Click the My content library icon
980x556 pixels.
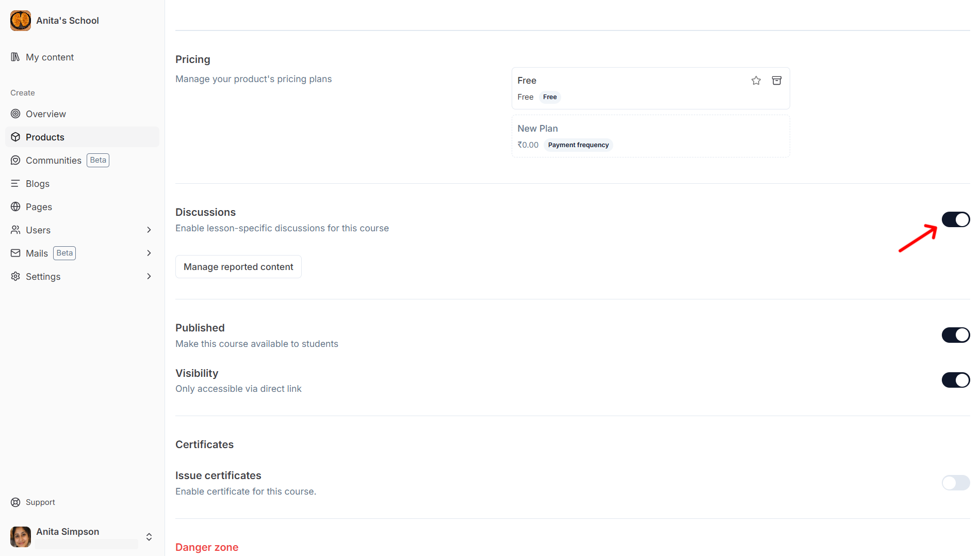(15, 57)
